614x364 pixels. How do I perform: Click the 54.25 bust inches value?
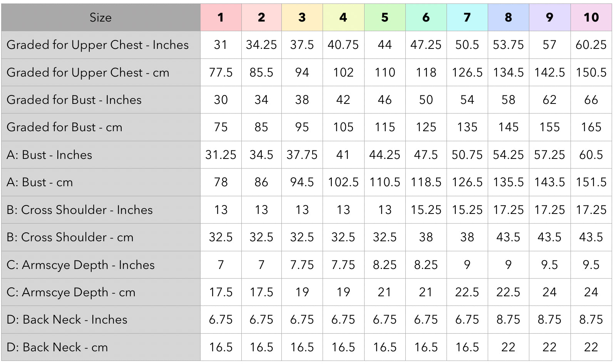(508, 155)
